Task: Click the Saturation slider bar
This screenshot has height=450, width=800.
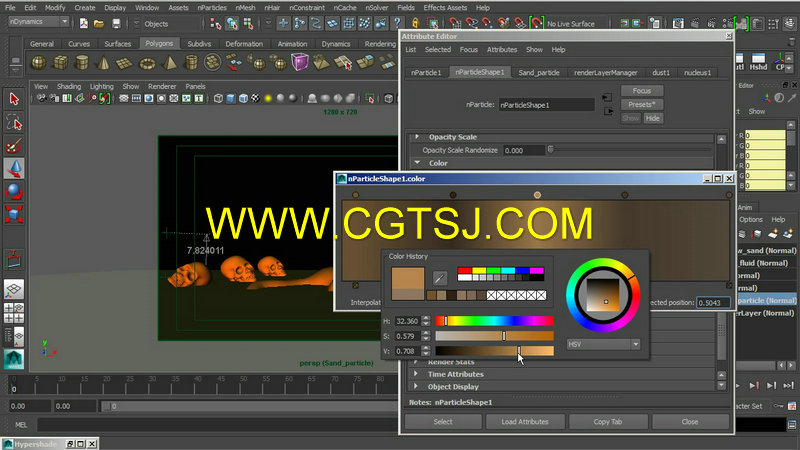Action: pos(494,336)
